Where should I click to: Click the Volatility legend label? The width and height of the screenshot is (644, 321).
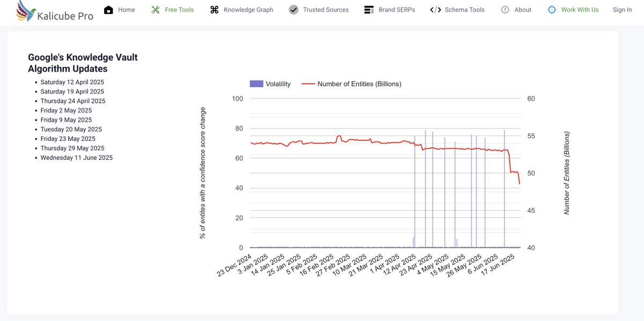click(278, 84)
